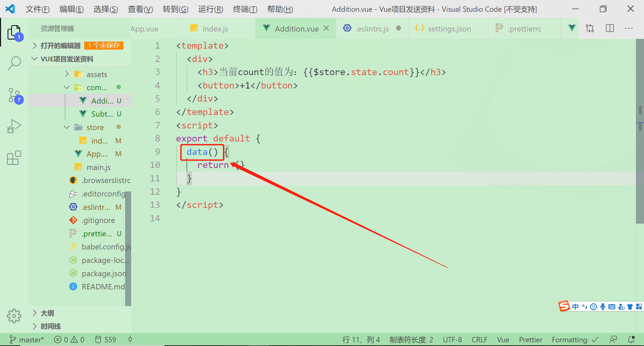Change end of line sequence CRLF
Viewport: 644px width, 346px height.
479,340
